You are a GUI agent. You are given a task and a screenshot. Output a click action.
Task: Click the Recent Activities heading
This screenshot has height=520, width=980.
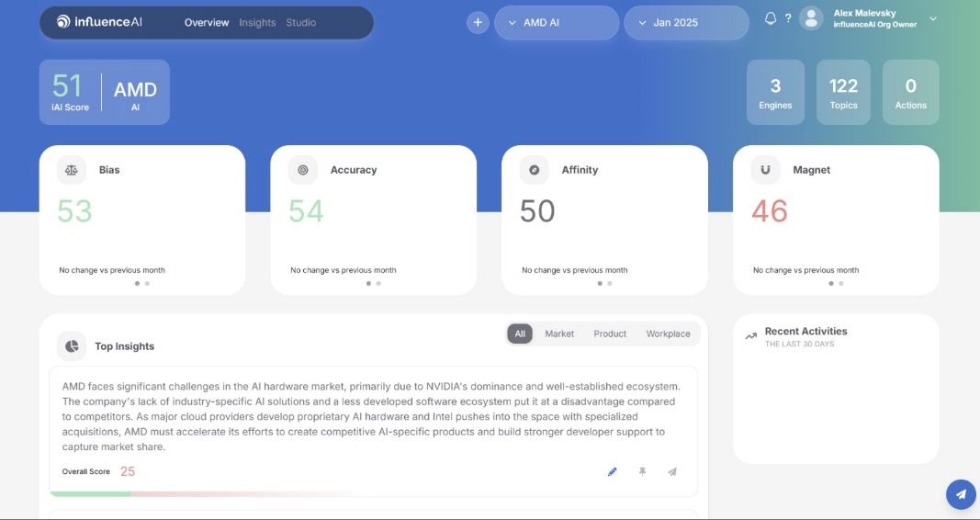tap(805, 332)
